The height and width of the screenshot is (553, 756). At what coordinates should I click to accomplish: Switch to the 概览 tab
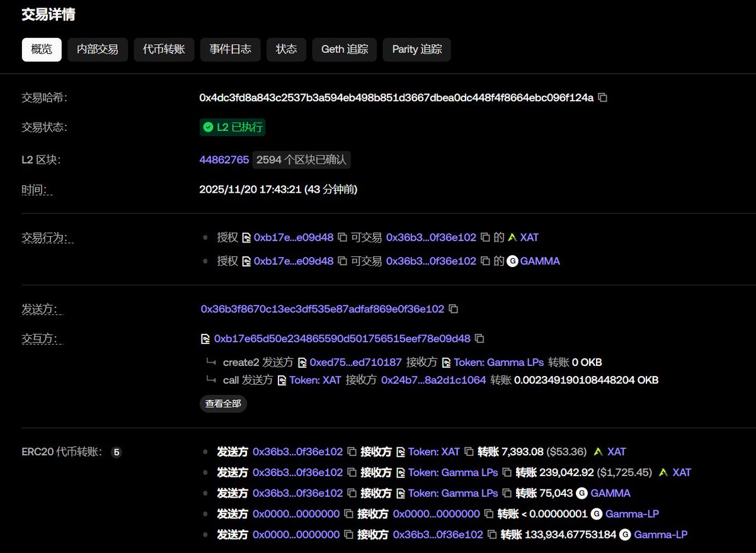42,49
